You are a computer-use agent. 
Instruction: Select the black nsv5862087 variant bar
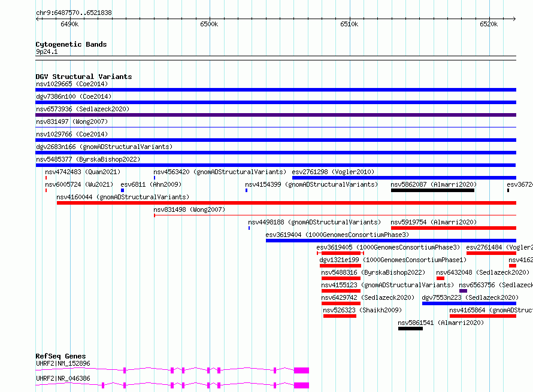432,190
